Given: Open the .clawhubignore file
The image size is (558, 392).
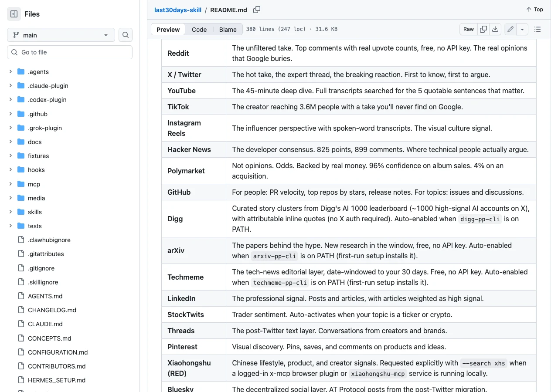Looking at the screenshot, I should point(49,240).
